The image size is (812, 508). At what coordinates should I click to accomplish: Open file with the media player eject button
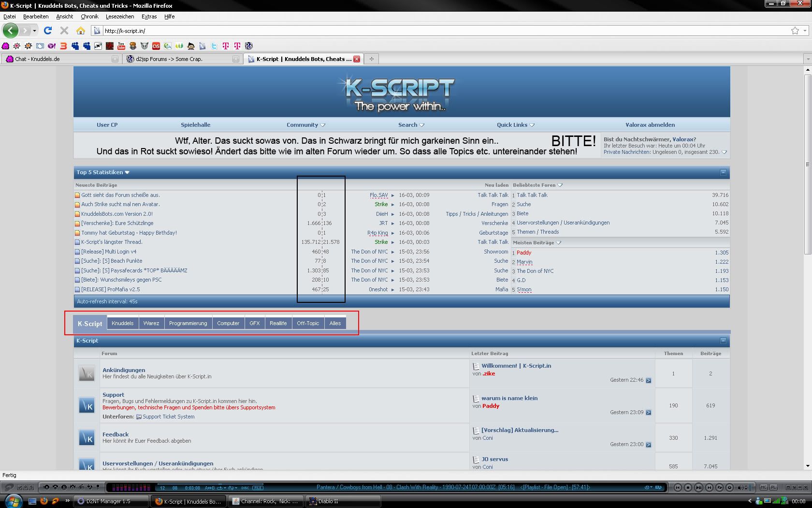(719, 487)
